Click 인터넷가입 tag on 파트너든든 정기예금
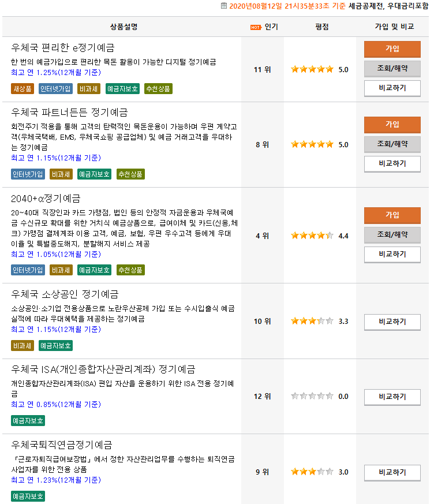This screenshot has width=434, height=504. click(x=28, y=174)
